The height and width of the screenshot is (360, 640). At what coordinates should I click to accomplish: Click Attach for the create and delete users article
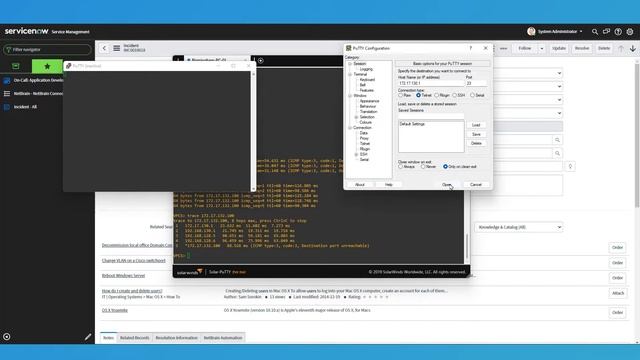pos(618,293)
